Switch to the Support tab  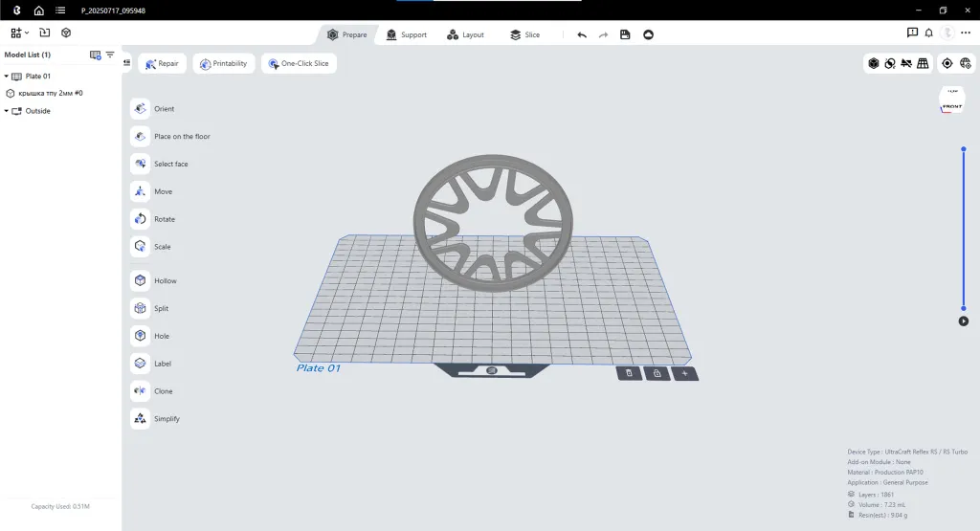[406, 34]
